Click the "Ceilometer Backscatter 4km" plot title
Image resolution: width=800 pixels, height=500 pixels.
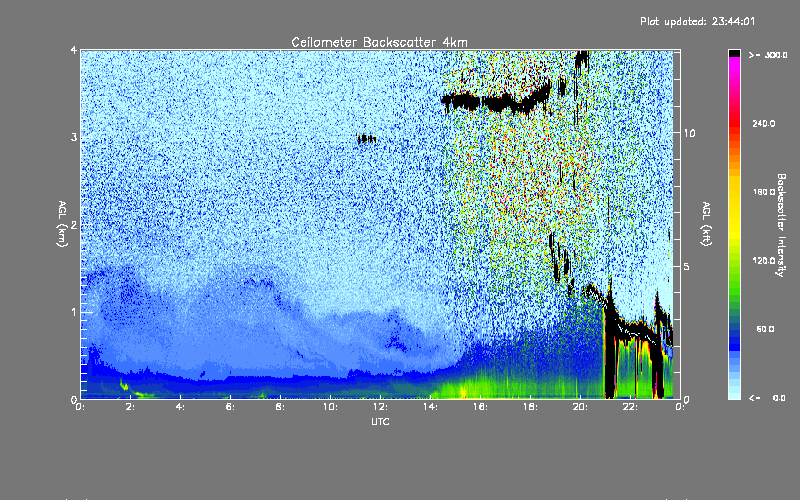(x=379, y=42)
